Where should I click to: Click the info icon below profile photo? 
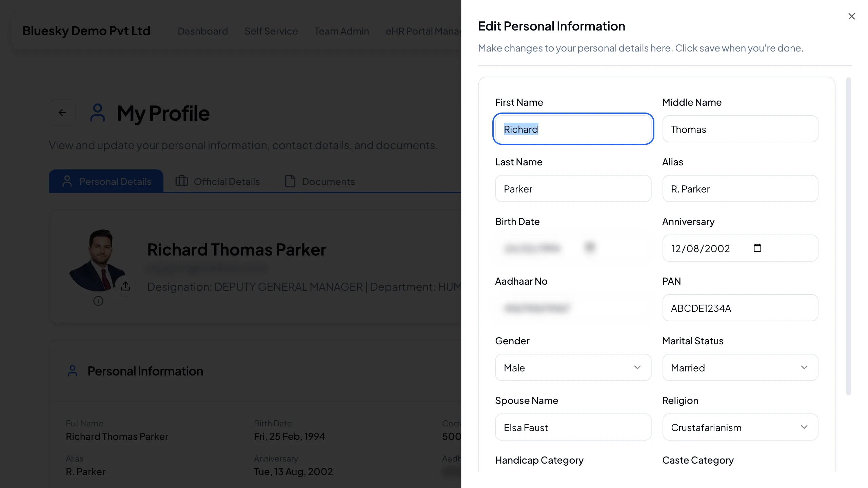click(98, 301)
